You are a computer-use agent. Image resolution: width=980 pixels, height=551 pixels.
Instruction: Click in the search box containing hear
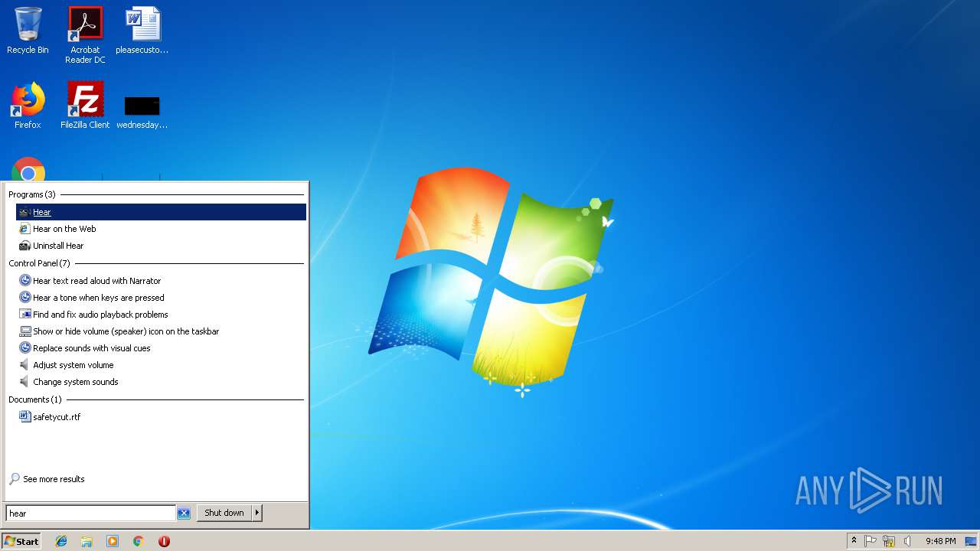(x=90, y=514)
